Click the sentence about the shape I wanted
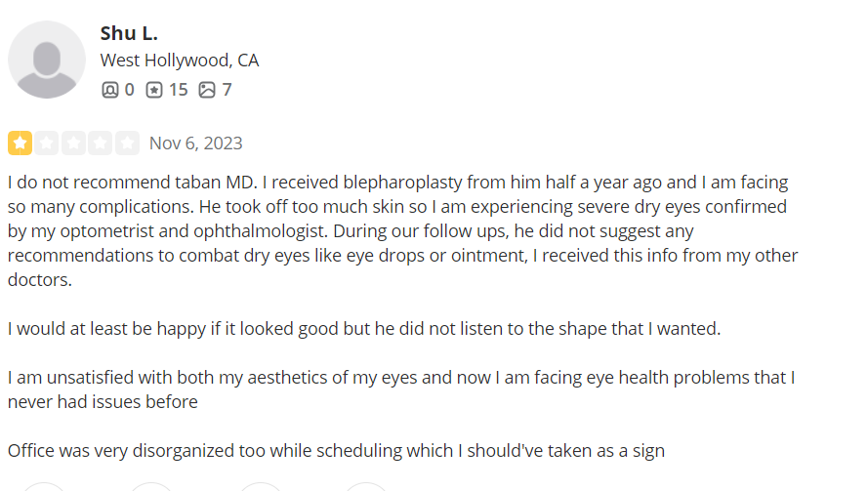This screenshot has width=868, height=491. [364, 329]
